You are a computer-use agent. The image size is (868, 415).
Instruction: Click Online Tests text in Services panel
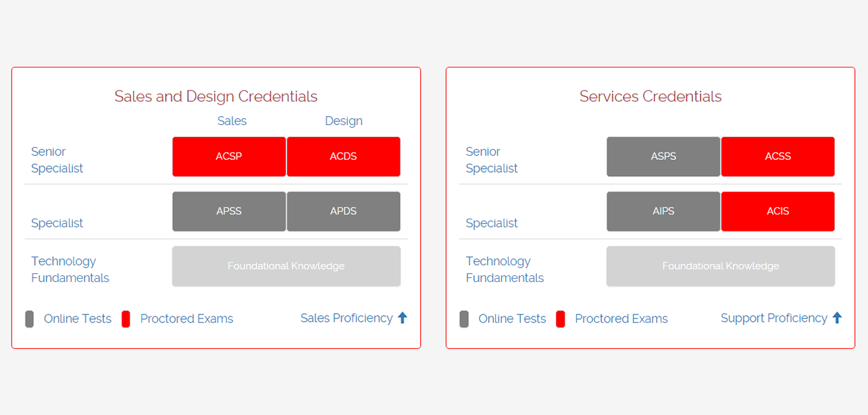(x=512, y=319)
